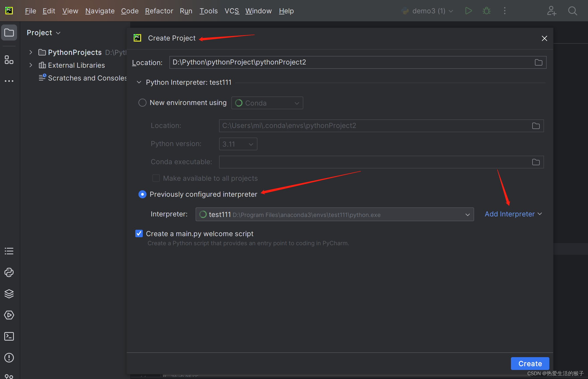Open the Refactor menu
The height and width of the screenshot is (379, 588).
pos(159,11)
